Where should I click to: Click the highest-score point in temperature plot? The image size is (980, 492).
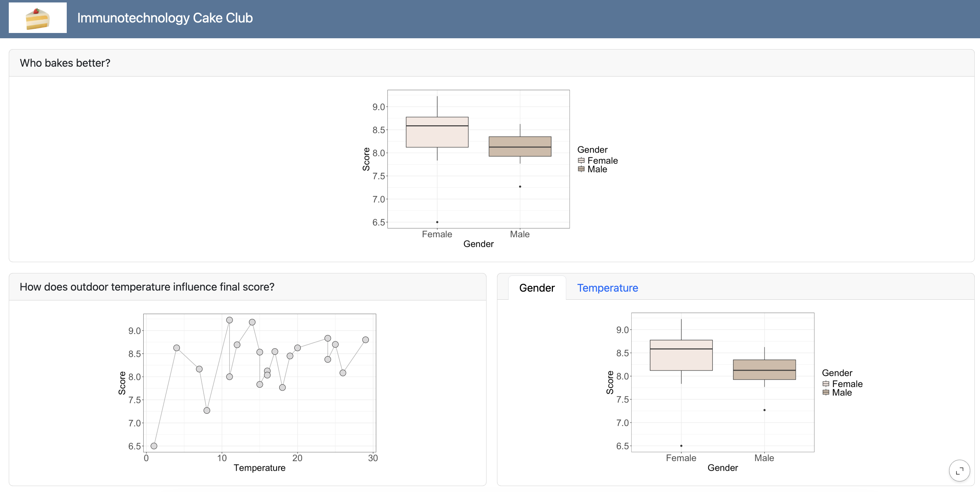point(229,320)
